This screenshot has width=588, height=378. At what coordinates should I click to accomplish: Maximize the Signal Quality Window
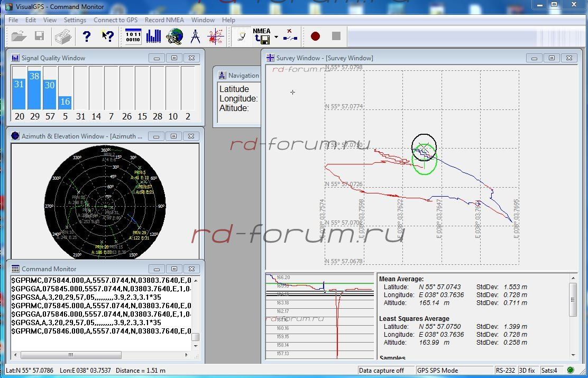[174, 58]
